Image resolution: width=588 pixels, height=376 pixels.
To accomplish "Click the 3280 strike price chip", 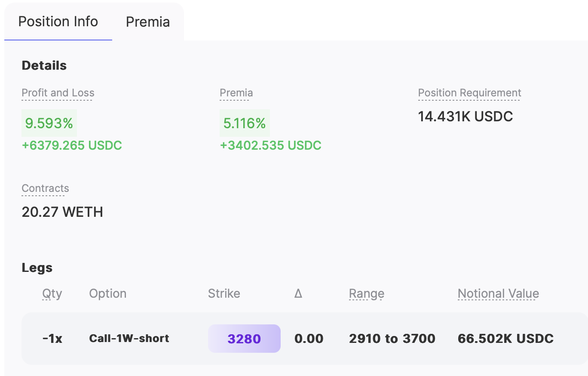I will (x=244, y=339).
